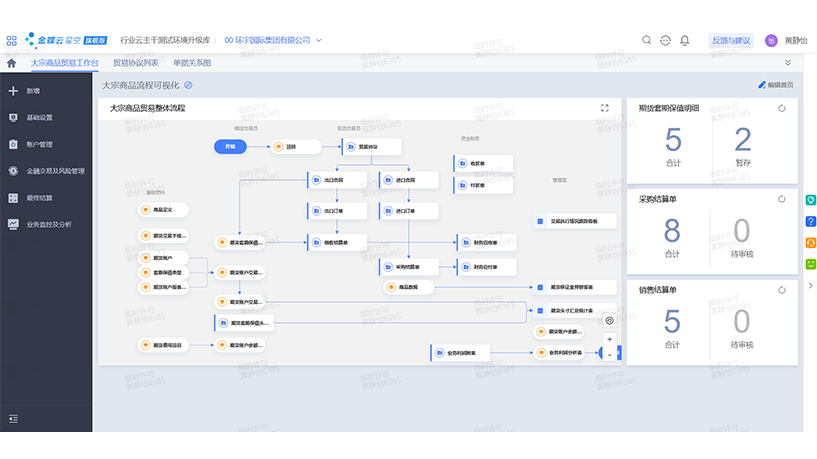
Task: Zoom in the flowchart with plus button
Action: coord(609,339)
